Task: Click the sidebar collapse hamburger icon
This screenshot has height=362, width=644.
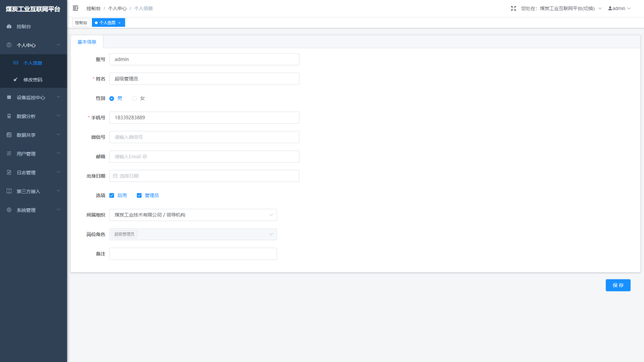Action: pos(76,8)
